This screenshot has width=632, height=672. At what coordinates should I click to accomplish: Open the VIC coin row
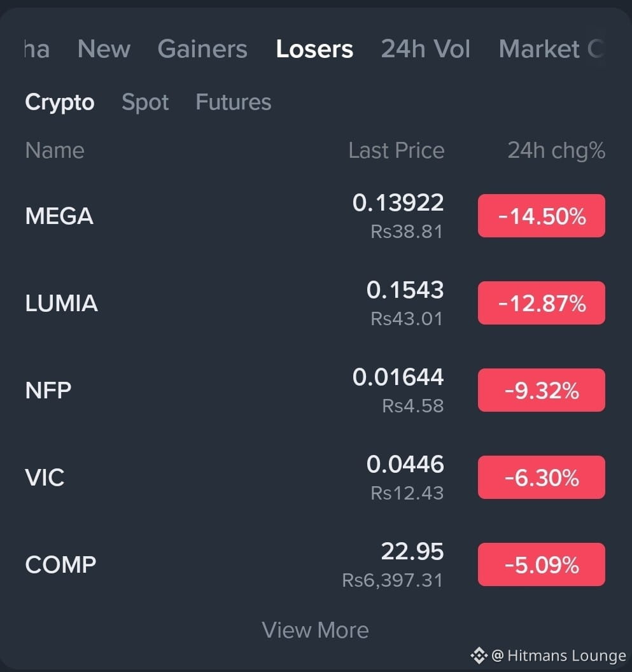pyautogui.click(x=315, y=477)
